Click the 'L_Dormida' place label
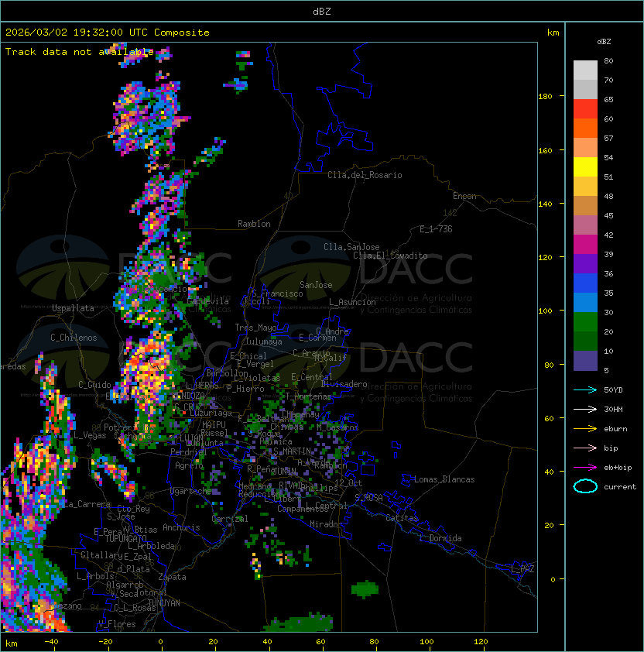The height and width of the screenshot is (652, 644). tap(440, 538)
